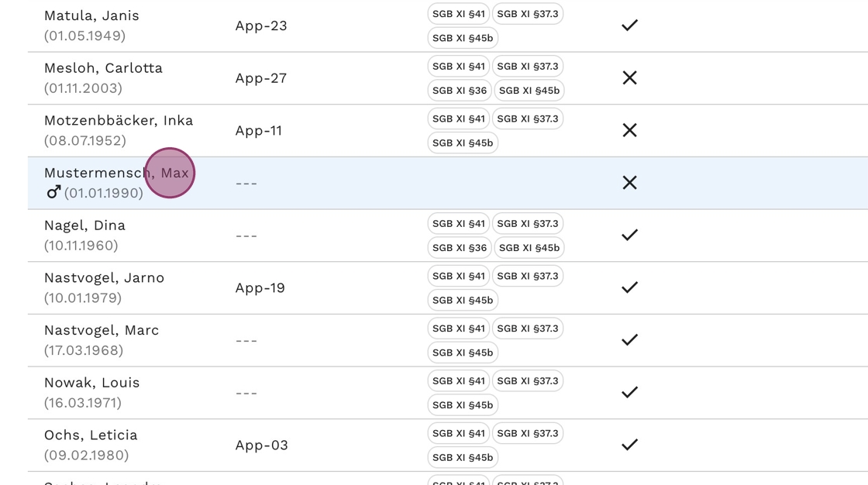Select SGB XI §37.3 tag in Matula row
868x485 pixels.
point(527,14)
